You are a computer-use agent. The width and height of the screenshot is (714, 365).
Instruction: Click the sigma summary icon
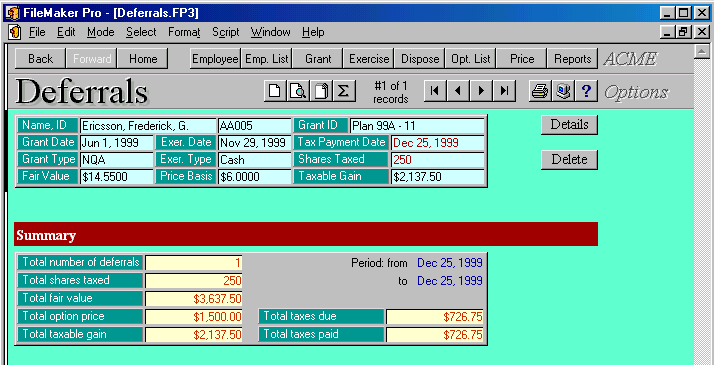(344, 91)
